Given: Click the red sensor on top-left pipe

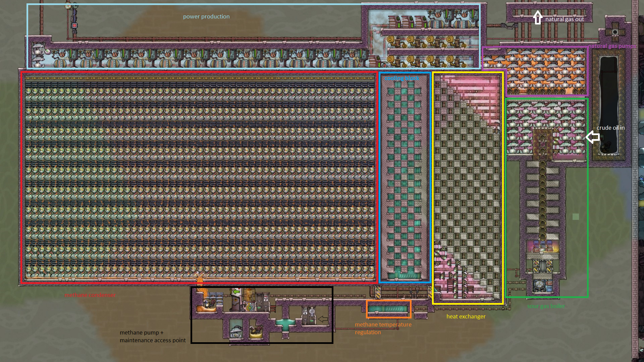Looking at the screenshot, I should [x=74, y=25].
